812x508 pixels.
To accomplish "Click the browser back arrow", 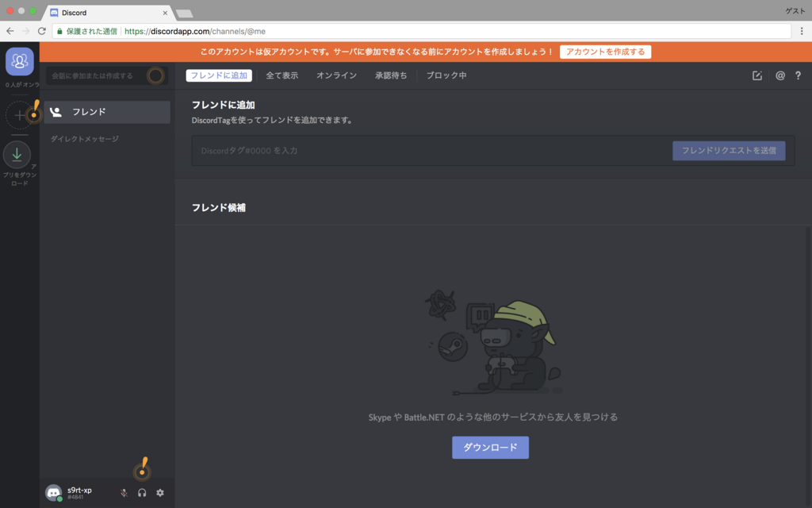I will pos(10,31).
